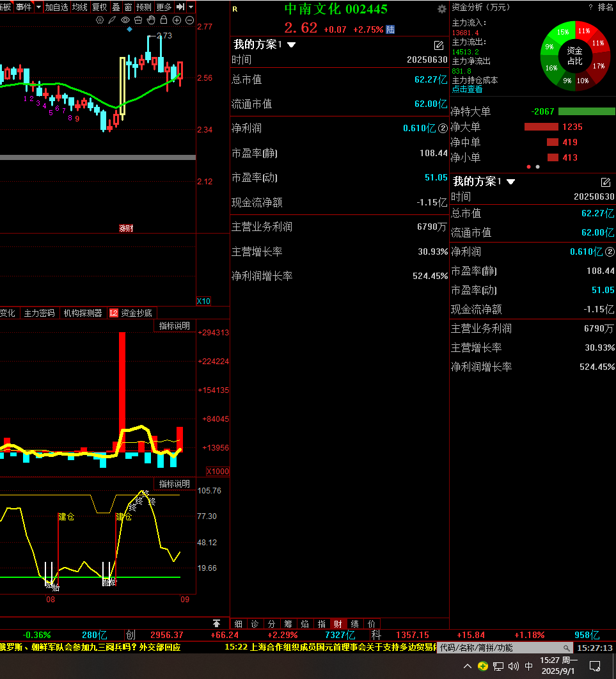Edit right panel 我的方案1 scheme icon

(606, 182)
